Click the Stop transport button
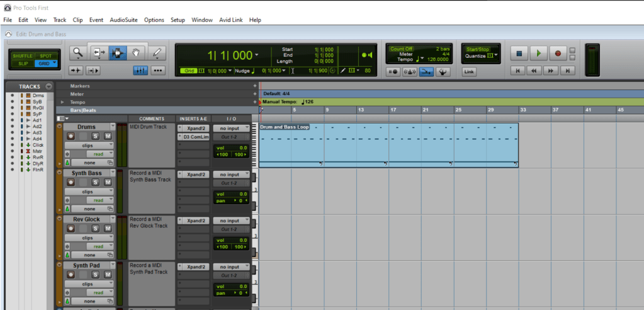Viewport: 644px width, 310px height. 518,54
